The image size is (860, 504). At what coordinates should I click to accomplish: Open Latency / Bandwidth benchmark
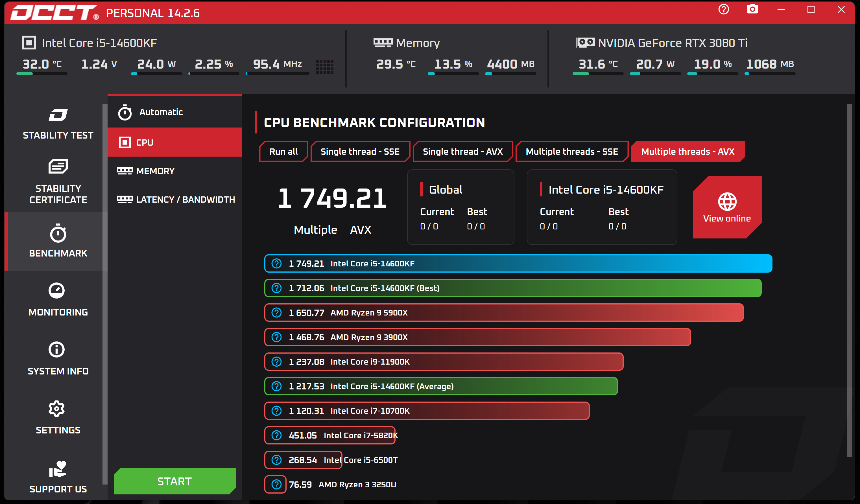click(x=185, y=200)
